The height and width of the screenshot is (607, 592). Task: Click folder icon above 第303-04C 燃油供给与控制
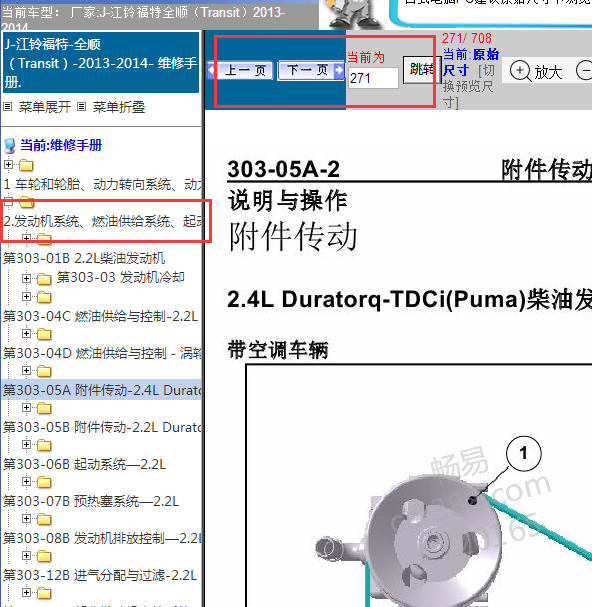[44, 297]
